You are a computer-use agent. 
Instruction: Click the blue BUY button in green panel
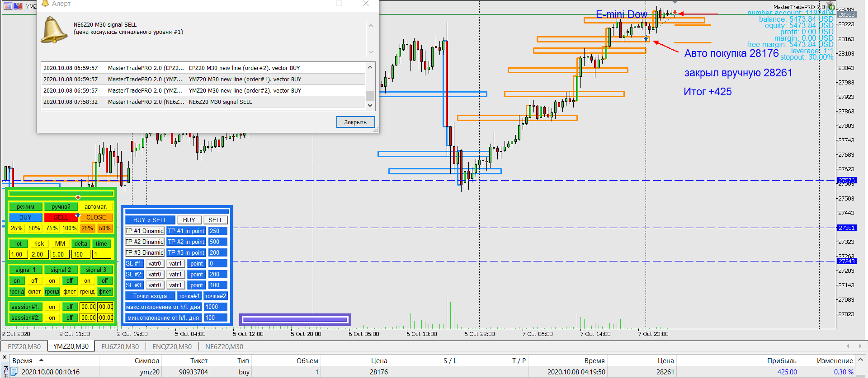[x=26, y=217]
